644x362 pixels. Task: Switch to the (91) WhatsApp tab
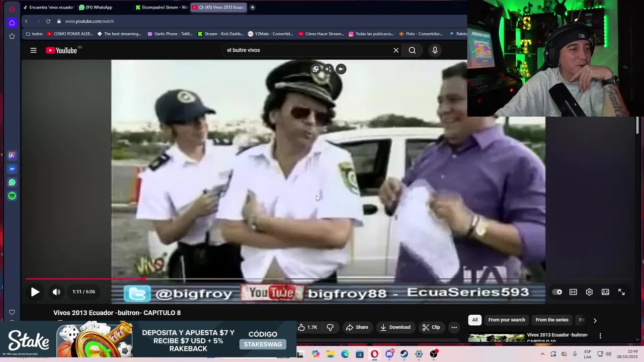105,8
